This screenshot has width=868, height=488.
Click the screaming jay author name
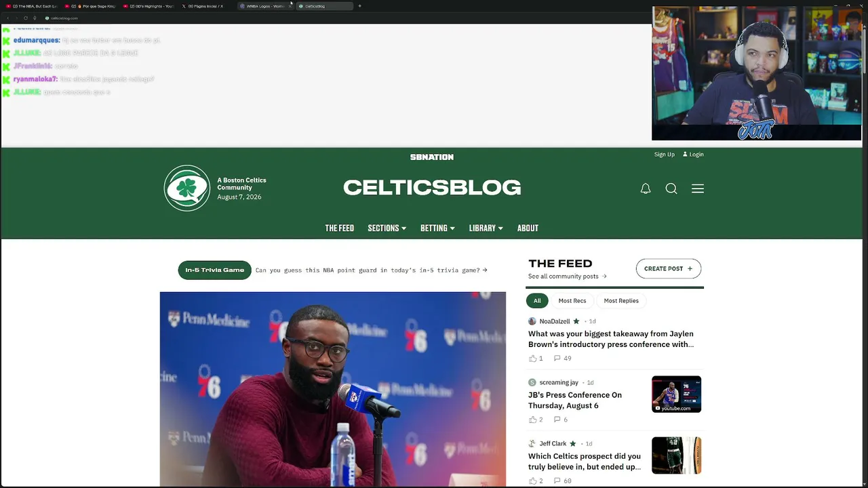pyautogui.click(x=559, y=382)
